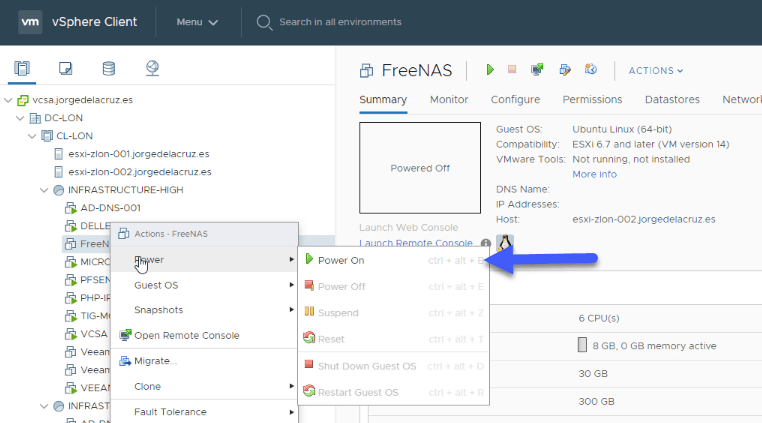Click the VMware vm logo

[x=30, y=22]
